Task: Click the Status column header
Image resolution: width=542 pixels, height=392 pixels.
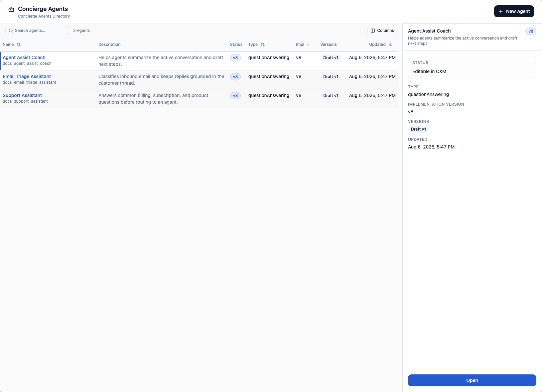Action: point(236,45)
